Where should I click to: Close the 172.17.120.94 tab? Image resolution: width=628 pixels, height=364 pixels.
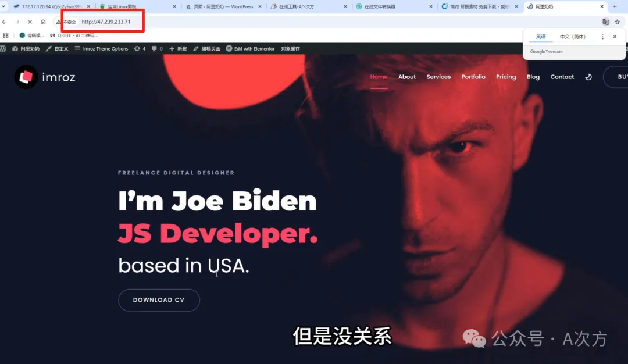[88, 6]
